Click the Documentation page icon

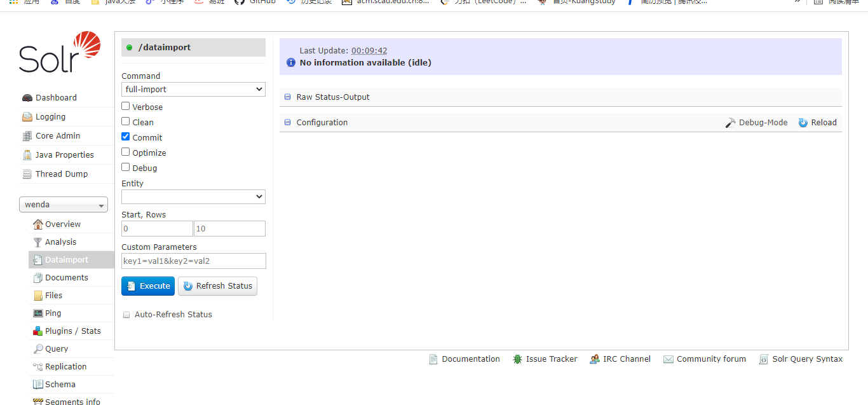click(433, 359)
